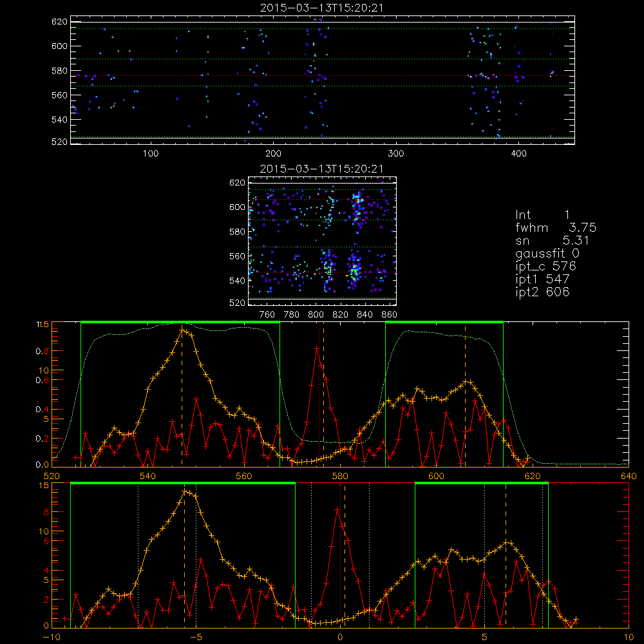Click the '200' x-axis label of top plot

pos(273,154)
